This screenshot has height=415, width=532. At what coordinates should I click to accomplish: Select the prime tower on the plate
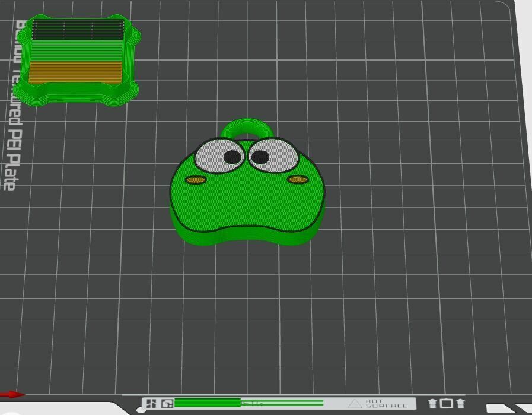click(x=77, y=60)
